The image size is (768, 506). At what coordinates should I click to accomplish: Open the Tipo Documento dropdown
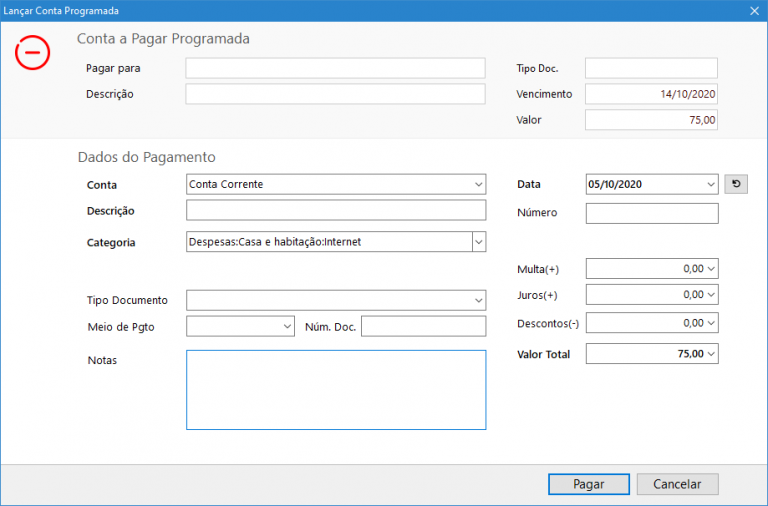click(478, 300)
